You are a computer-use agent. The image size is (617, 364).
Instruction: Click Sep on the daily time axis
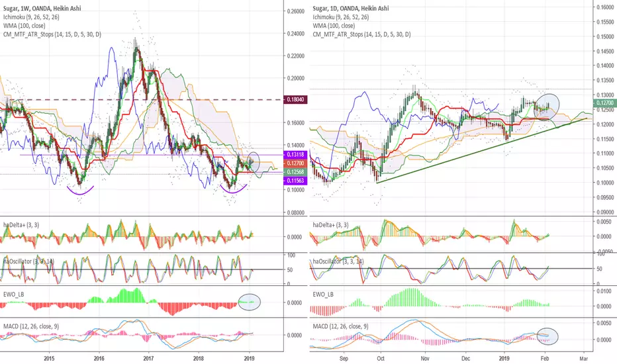pyautogui.click(x=344, y=359)
